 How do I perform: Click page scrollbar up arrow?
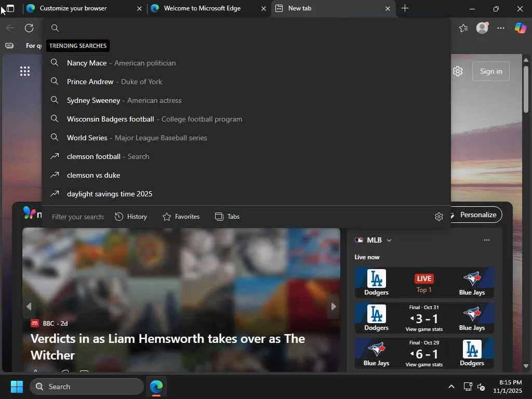pyautogui.click(x=526, y=60)
